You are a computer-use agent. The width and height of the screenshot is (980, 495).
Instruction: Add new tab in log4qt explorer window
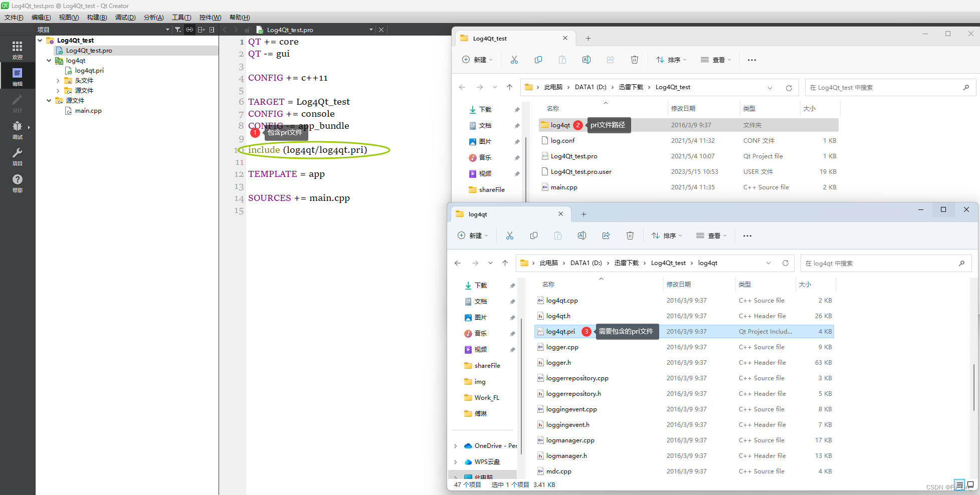[584, 214]
